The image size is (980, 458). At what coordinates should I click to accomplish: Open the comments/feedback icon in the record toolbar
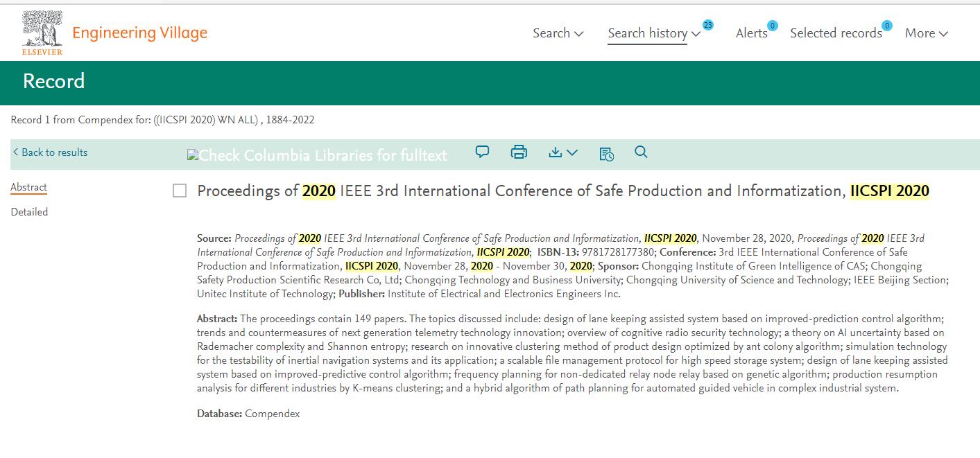481,152
